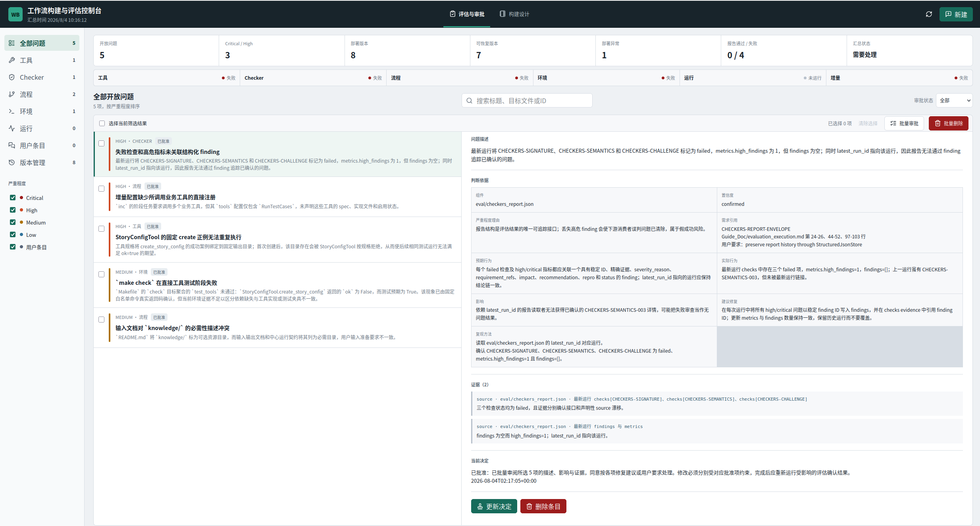Image resolution: width=980 pixels, height=526 pixels.
Task: Click the Checker shield icon in sidebar
Action: pos(12,77)
